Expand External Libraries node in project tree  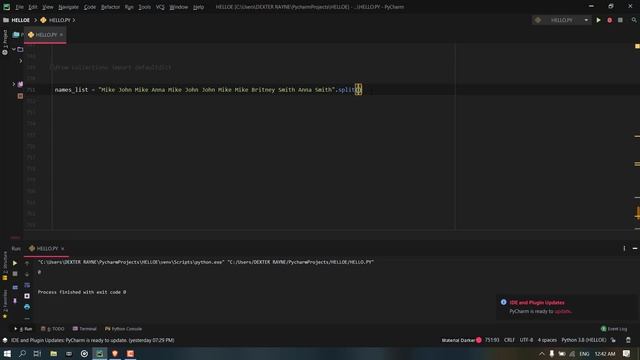[x=13, y=84]
